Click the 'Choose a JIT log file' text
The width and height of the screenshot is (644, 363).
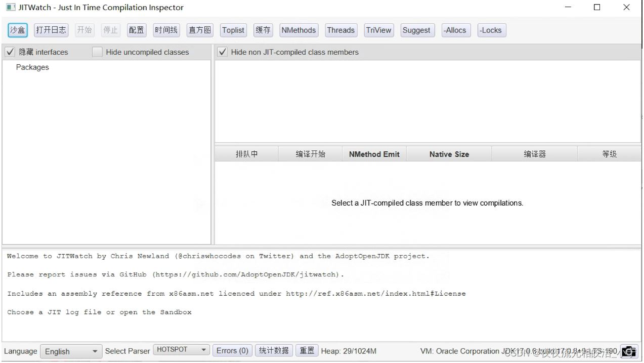(100, 312)
